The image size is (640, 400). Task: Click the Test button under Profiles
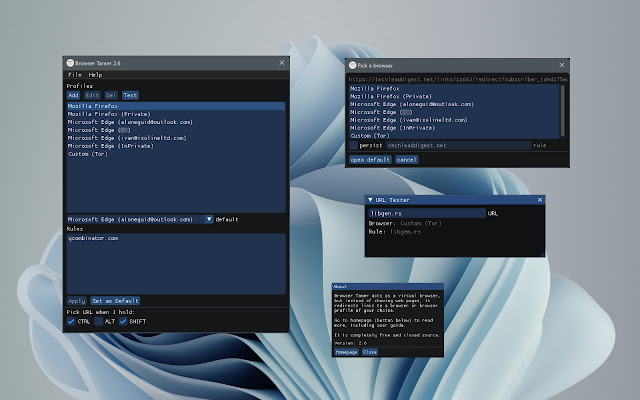pyautogui.click(x=130, y=95)
